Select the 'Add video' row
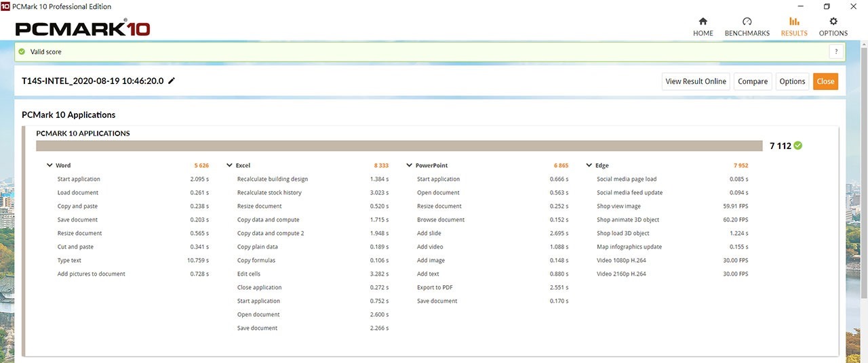This screenshot has height=363, width=868. point(492,247)
